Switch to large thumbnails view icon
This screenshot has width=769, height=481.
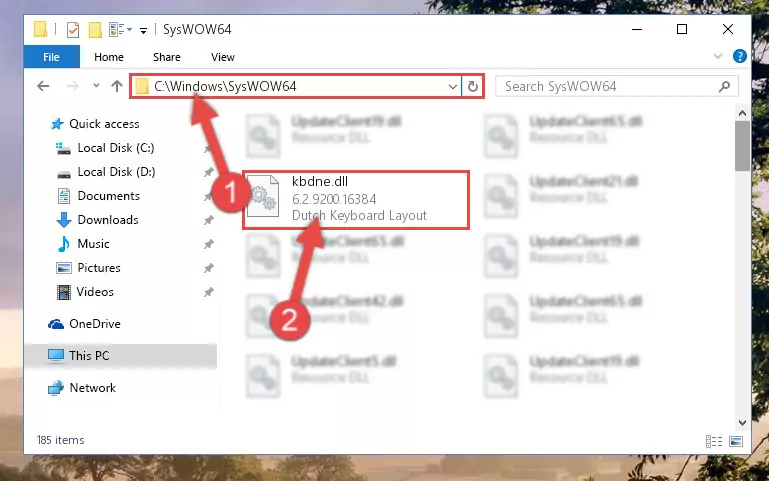[x=736, y=441]
